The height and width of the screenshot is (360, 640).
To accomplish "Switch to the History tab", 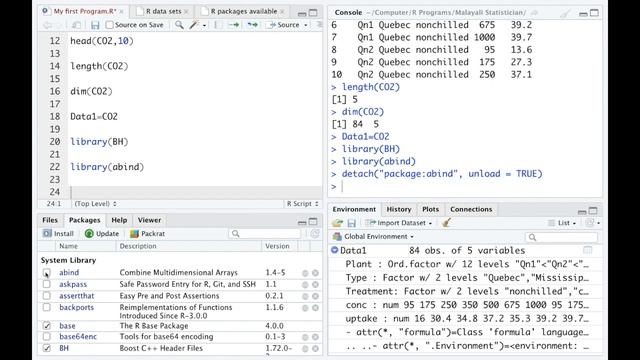I will 399,209.
